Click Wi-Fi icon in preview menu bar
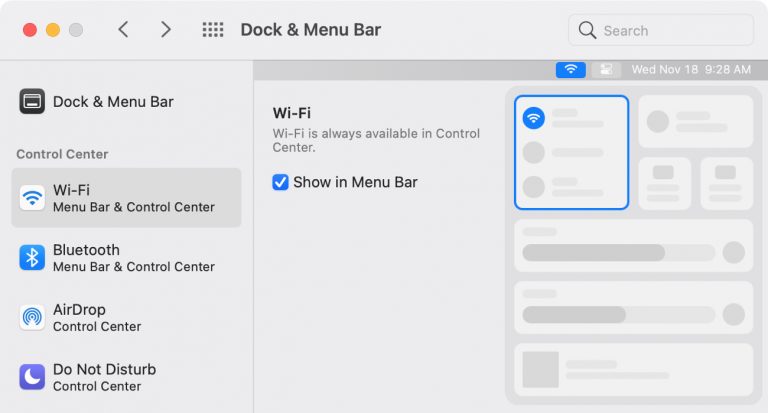768x413 pixels. 571,70
